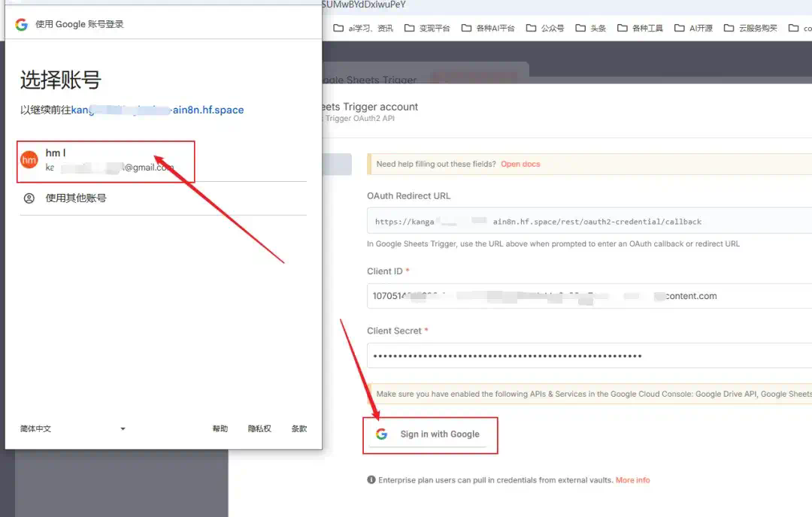Open the 公众号 bookmark folder

coord(545,28)
